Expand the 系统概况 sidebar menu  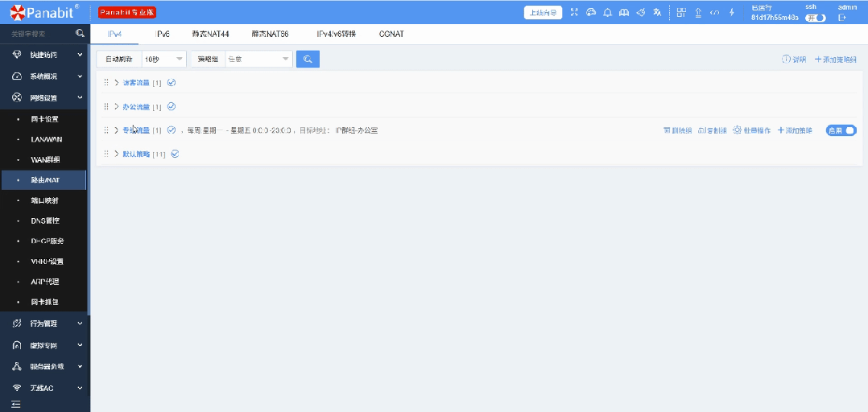click(44, 76)
